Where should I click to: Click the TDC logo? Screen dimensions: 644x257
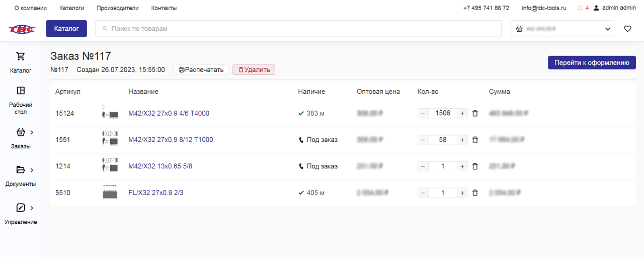tap(22, 29)
